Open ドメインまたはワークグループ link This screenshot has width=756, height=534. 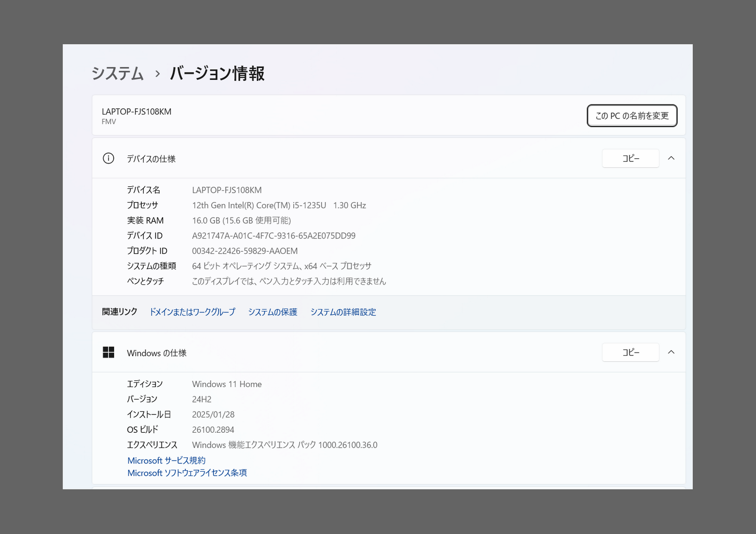tap(192, 312)
